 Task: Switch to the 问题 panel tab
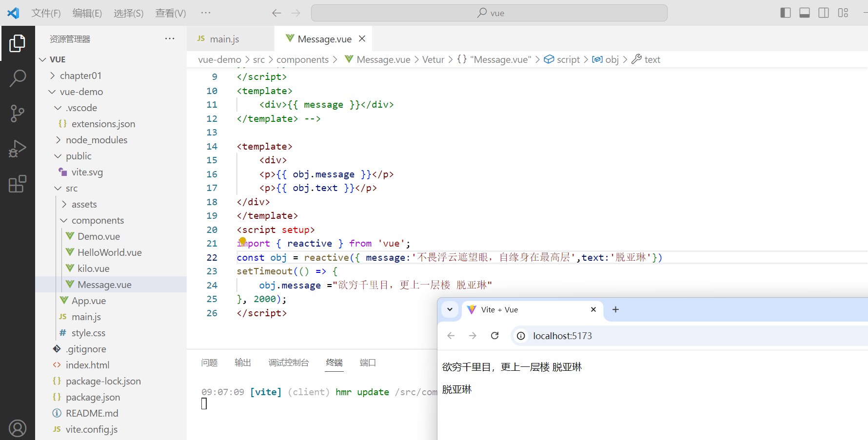click(x=209, y=363)
